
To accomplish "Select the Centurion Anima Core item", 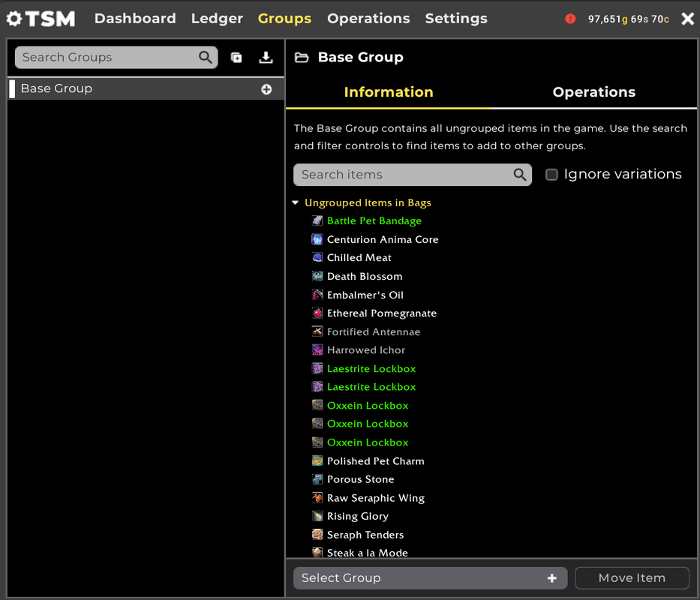I will click(383, 239).
